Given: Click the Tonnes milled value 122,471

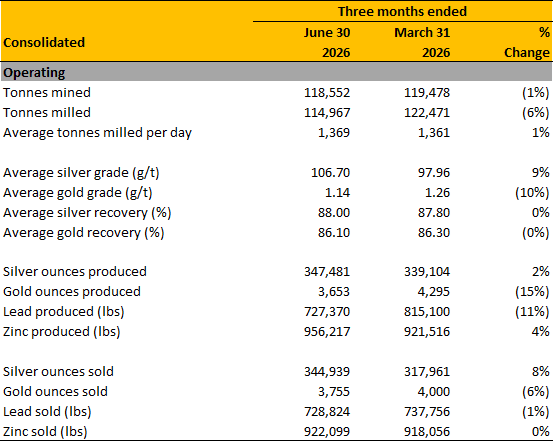Looking at the screenshot, I should click(x=427, y=113).
